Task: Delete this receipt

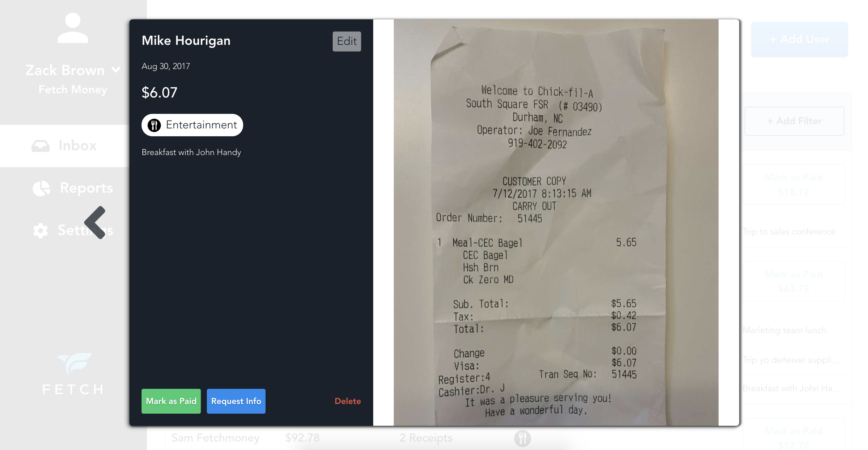Action: click(348, 401)
